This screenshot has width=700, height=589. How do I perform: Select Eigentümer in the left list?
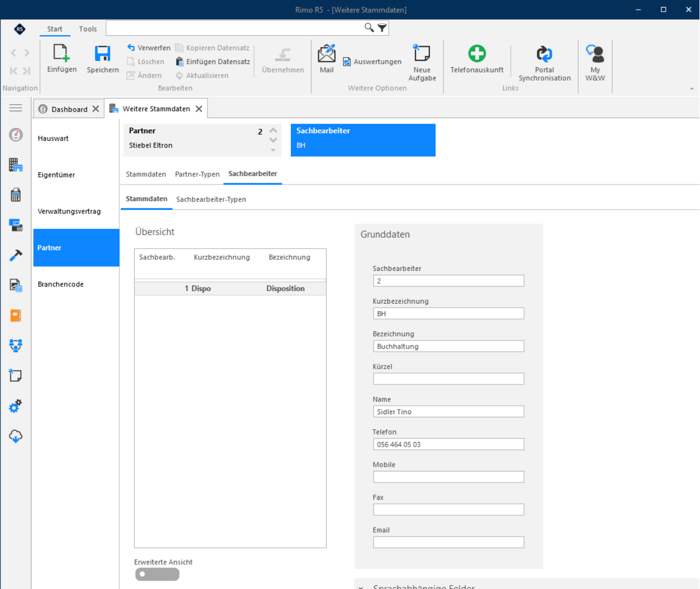point(76,175)
